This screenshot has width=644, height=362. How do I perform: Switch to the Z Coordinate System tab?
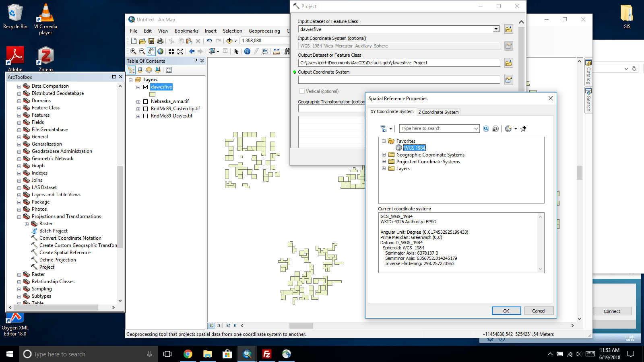point(438,112)
